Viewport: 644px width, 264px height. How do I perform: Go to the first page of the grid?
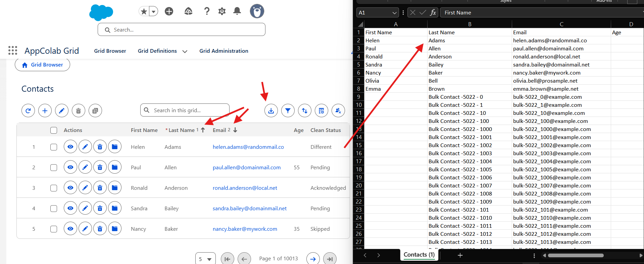[x=228, y=259]
